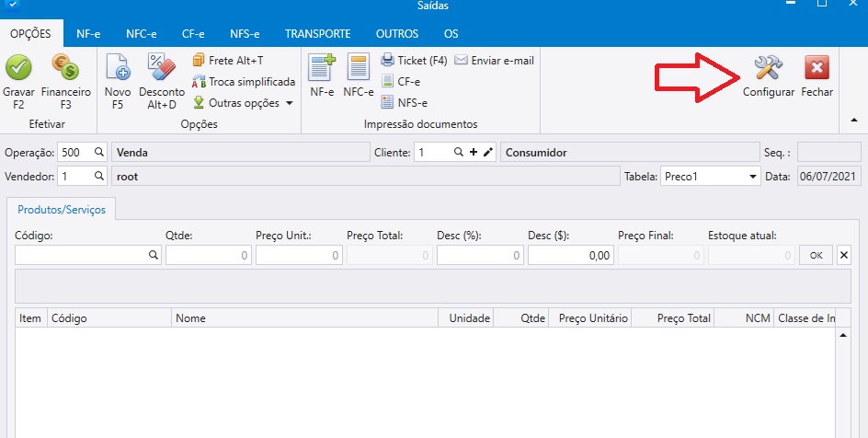Print NFS-e document from Impressão documentos
The height and width of the screenshot is (438, 868).
404,102
